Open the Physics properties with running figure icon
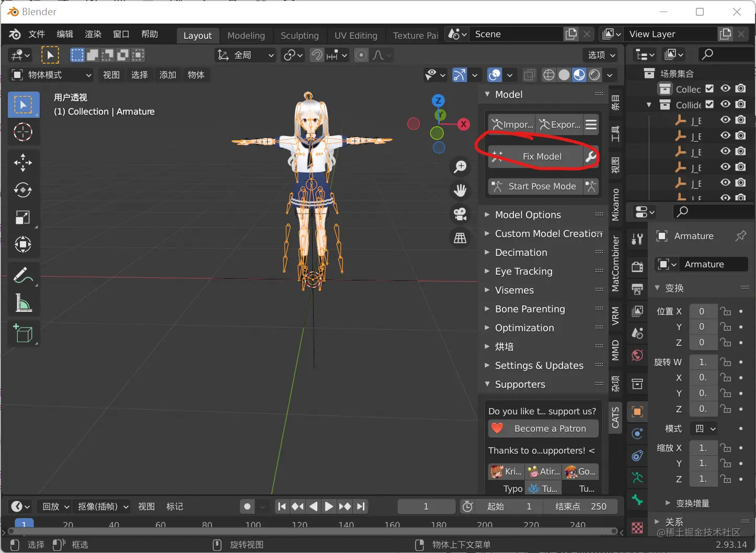756x553 pixels. [637, 478]
